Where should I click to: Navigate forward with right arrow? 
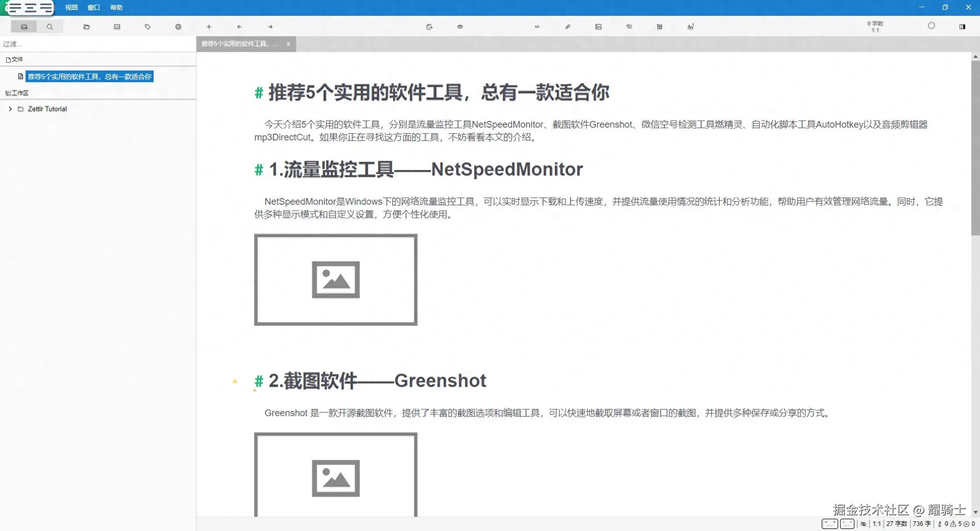[270, 27]
